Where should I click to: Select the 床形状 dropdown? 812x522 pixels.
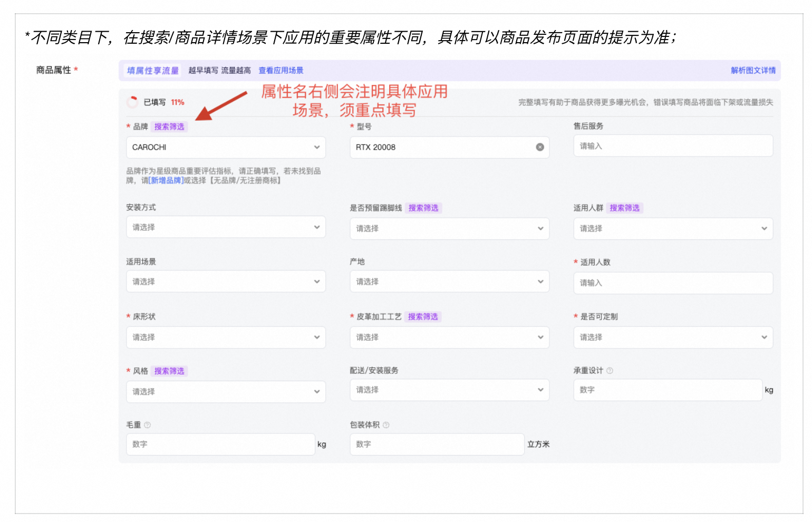(226, 337)
